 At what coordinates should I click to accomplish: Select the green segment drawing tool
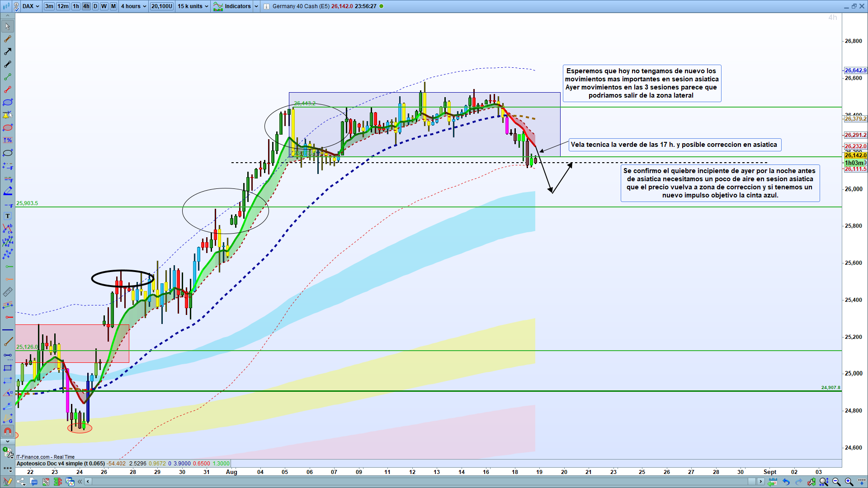(x=8, y=77)
